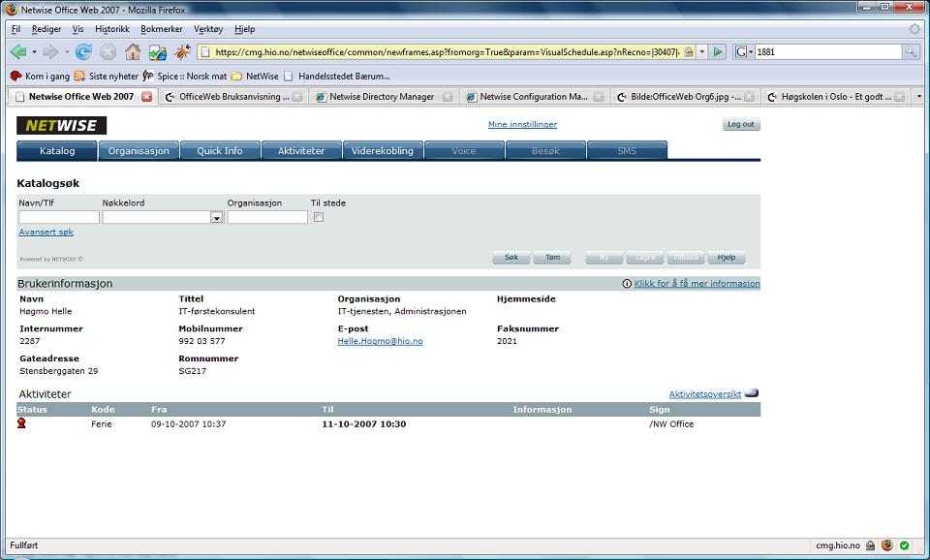Switch to the Organisasjon tab
Image resolution: width=930 pixels, height=560 pixels.
(139, 151)
